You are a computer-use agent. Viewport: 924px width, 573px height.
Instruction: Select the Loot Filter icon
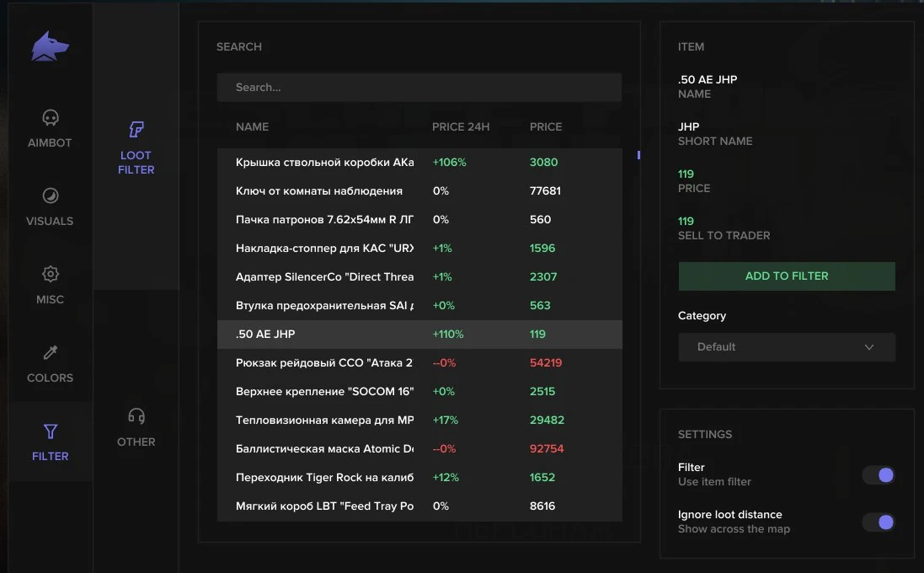pos(136,129)
